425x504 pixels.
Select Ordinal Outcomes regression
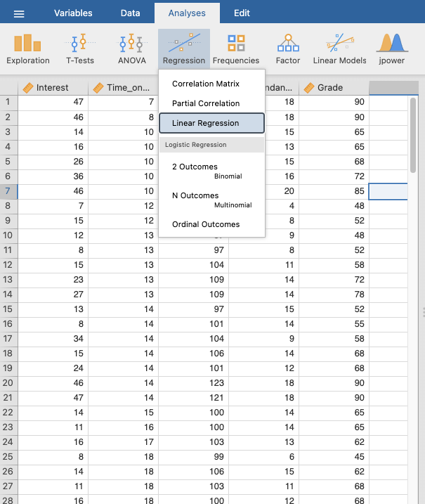[206, 224]
